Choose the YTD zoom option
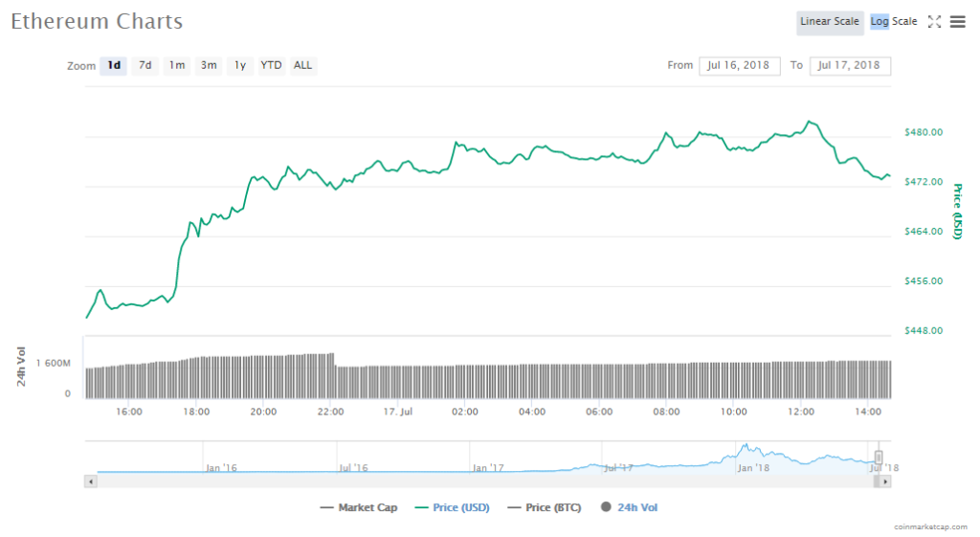The image size is (980, 537). point(272,65)
